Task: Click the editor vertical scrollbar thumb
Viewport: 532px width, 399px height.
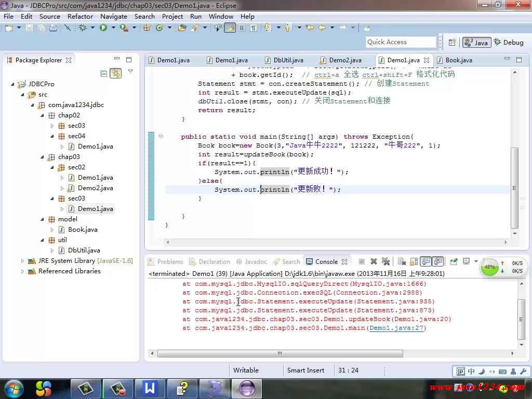Action: pos(515,188)
